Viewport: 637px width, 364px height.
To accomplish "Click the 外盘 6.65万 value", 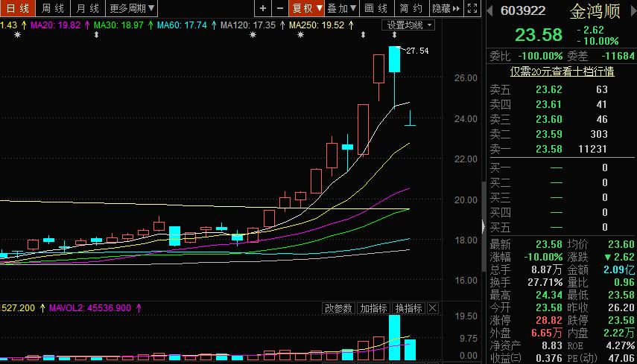I will 547,333.
